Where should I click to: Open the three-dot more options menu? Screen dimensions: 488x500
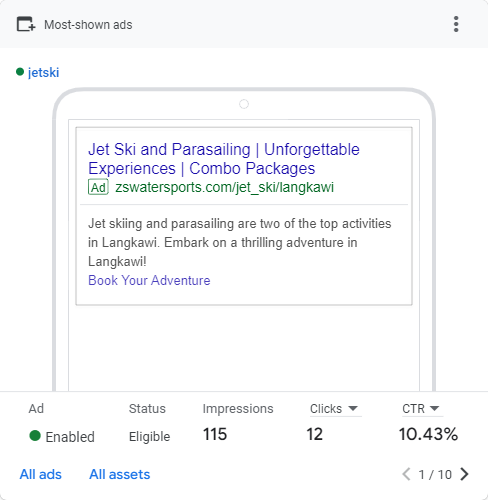pos(456,24)
